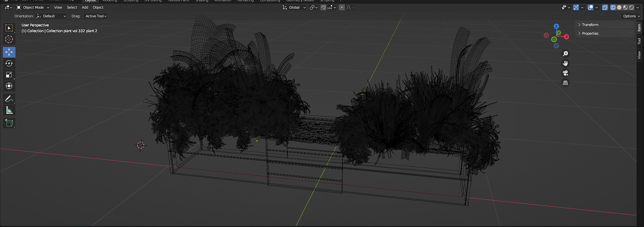Switch to Tool sidebar tab
The width and height of the screenshot is (644, 227).
pyautogui.click(x=639, y=41)
